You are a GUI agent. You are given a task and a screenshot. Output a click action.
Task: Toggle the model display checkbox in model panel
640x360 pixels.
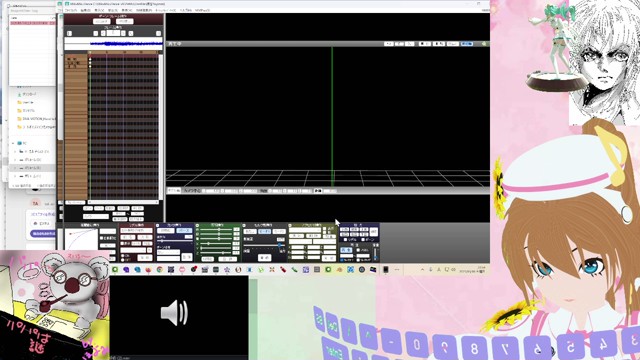coord(122,244)
